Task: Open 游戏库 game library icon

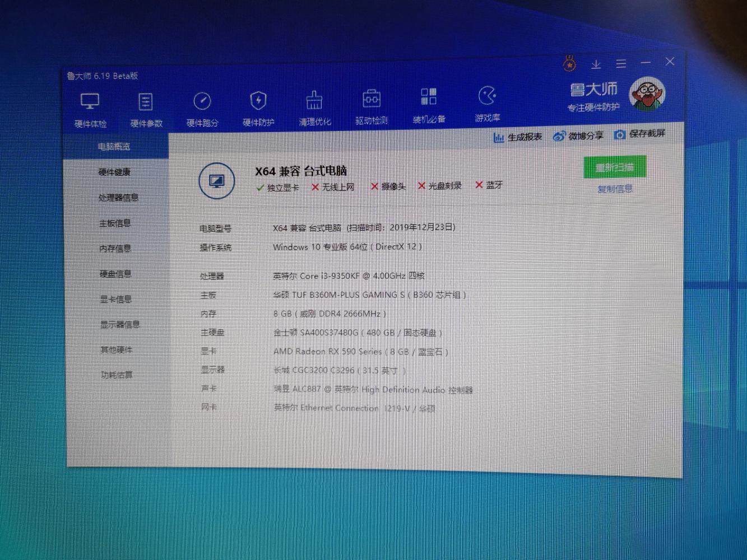Action: [488, 104]
